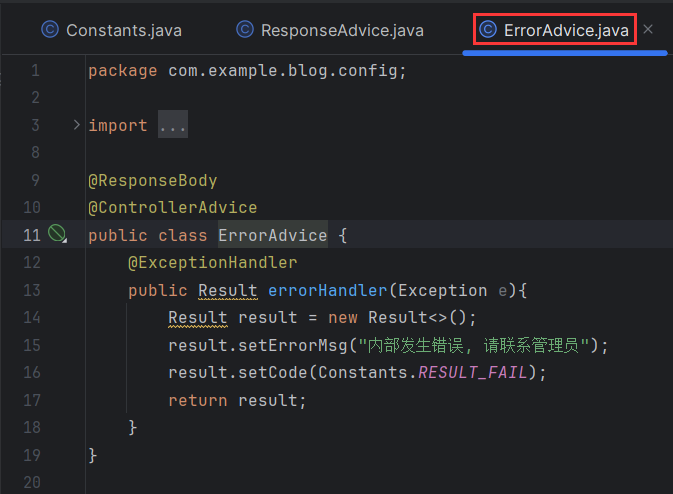Click the Chinese error message string
Screen dimensions: 673x494
tap(473, 345)
